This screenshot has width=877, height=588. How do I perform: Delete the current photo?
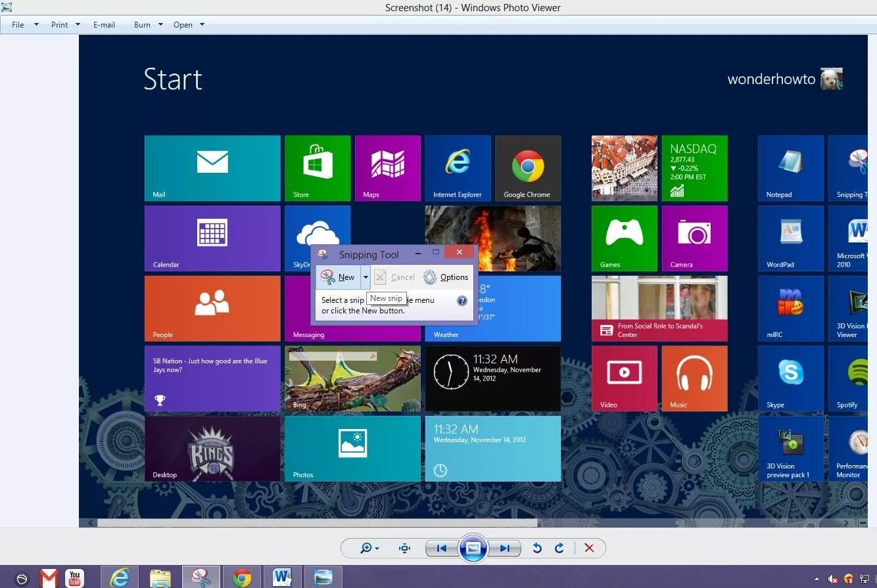coord(589,548)
